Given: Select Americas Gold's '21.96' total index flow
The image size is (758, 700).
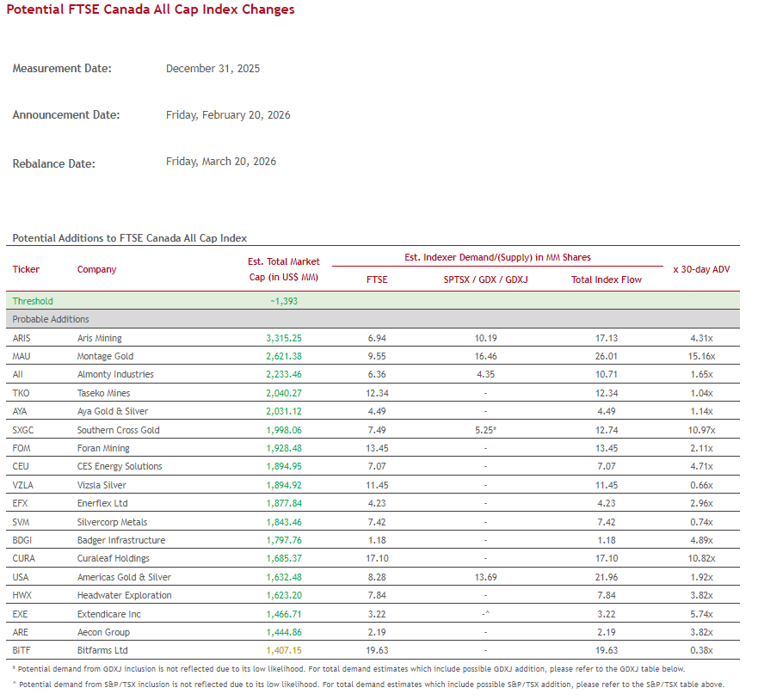Looking at the screenshot, I should tap(607, 577).
